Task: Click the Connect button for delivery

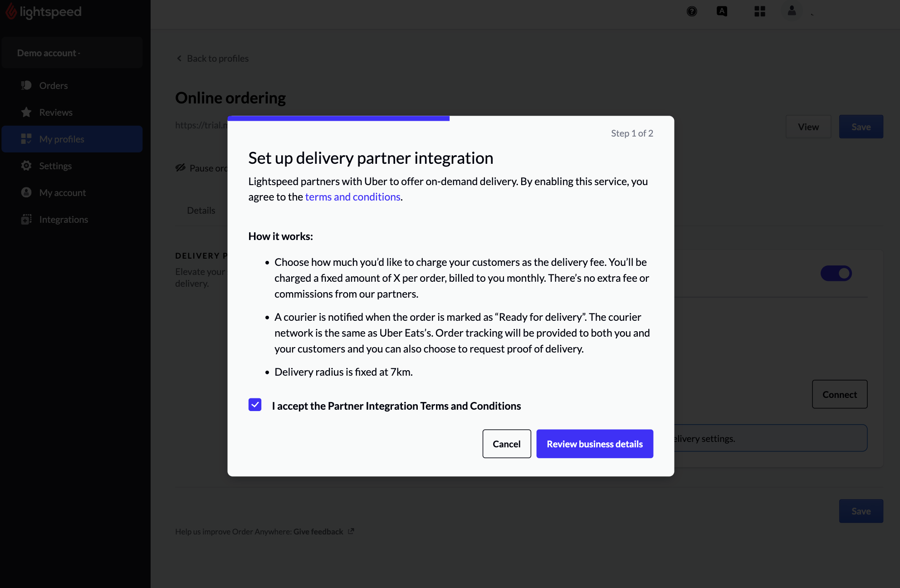Action: coord(840,394)
